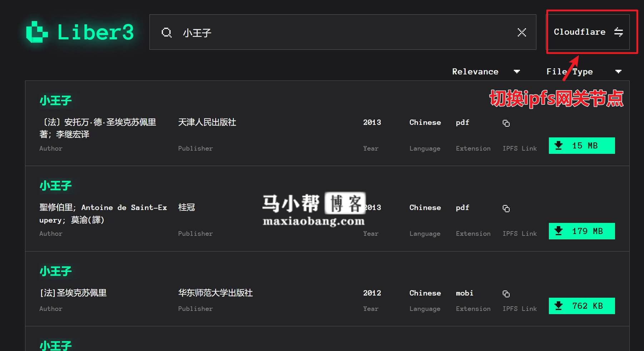This screenshot has width=644, height=351.
Task: Expand the File Type filter dropdown
Action: (584, 72)
